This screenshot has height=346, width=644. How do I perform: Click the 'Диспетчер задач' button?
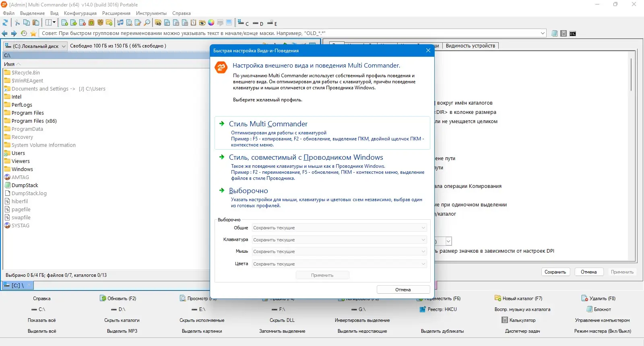coord(522,331)
